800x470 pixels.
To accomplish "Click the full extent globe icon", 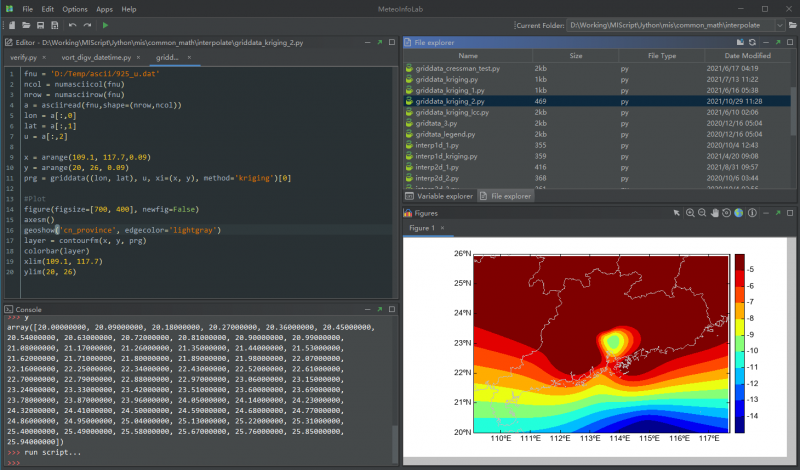I will (x=740, y=213).
